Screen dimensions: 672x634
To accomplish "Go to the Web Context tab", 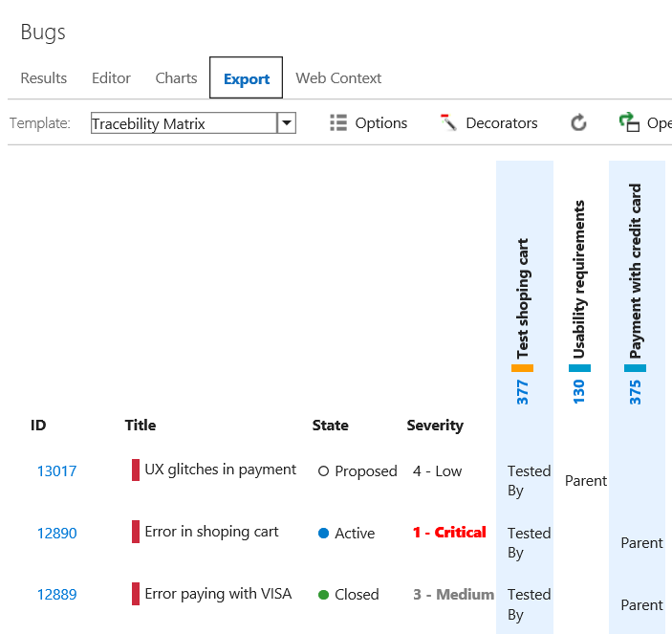I will [x=338, y=78].
